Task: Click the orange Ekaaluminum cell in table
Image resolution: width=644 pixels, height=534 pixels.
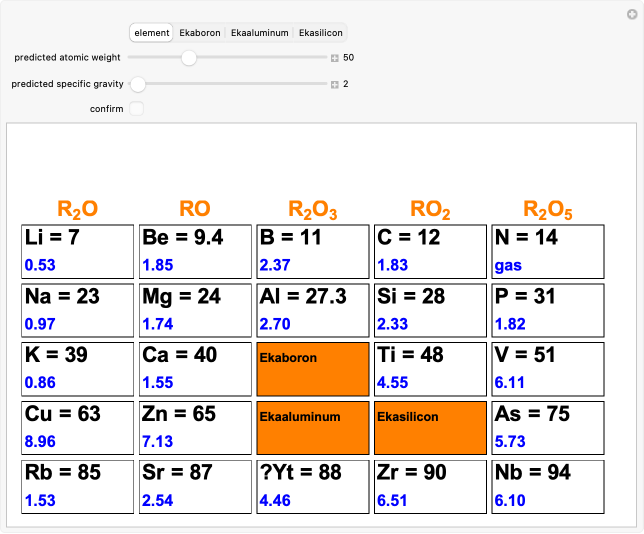Action: coord(313,429)
